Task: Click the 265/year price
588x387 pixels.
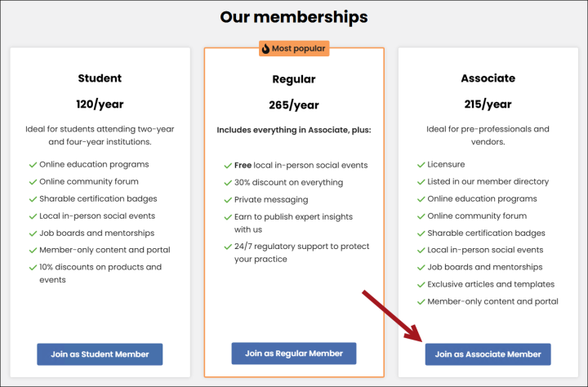Action: 294,105
